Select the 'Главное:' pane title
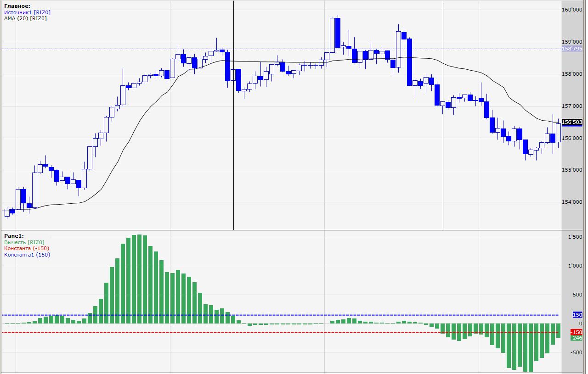 pyautogui.click(x=17, y=6)
